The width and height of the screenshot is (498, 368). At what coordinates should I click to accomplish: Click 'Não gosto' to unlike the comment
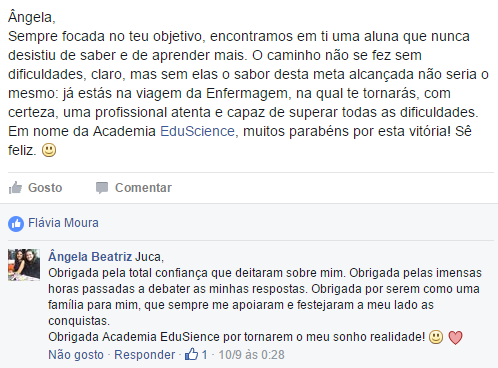click(76, 355)
